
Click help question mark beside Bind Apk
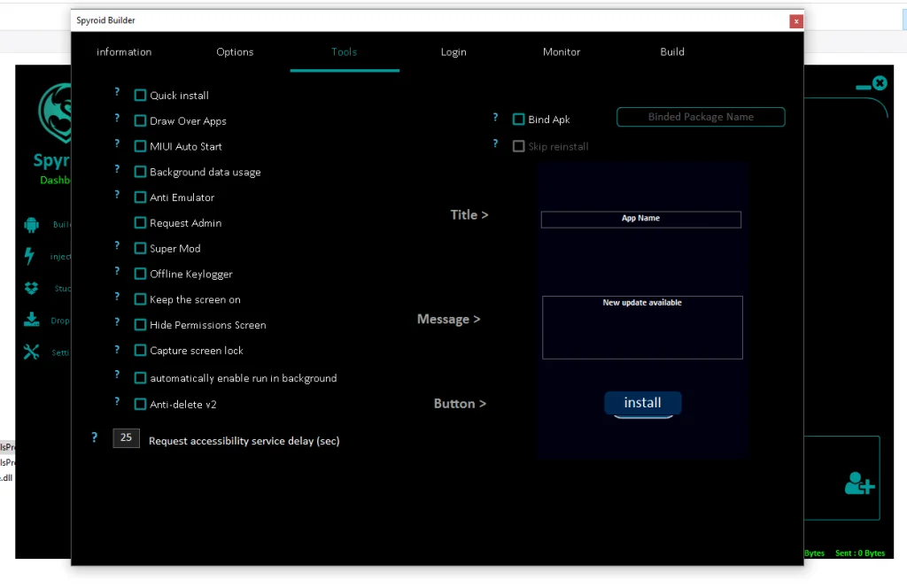point(495,118)
